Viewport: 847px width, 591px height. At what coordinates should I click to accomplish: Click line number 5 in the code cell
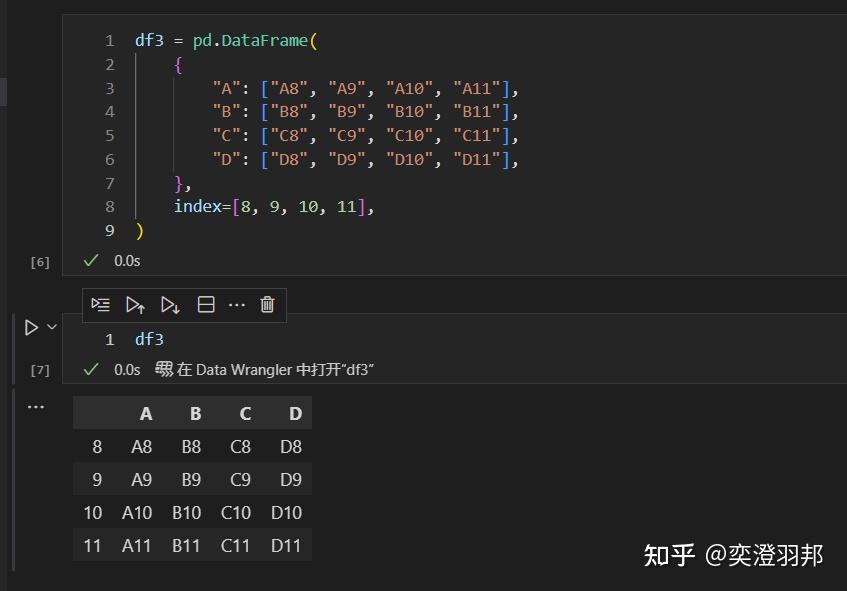click(x=110, y=135)
